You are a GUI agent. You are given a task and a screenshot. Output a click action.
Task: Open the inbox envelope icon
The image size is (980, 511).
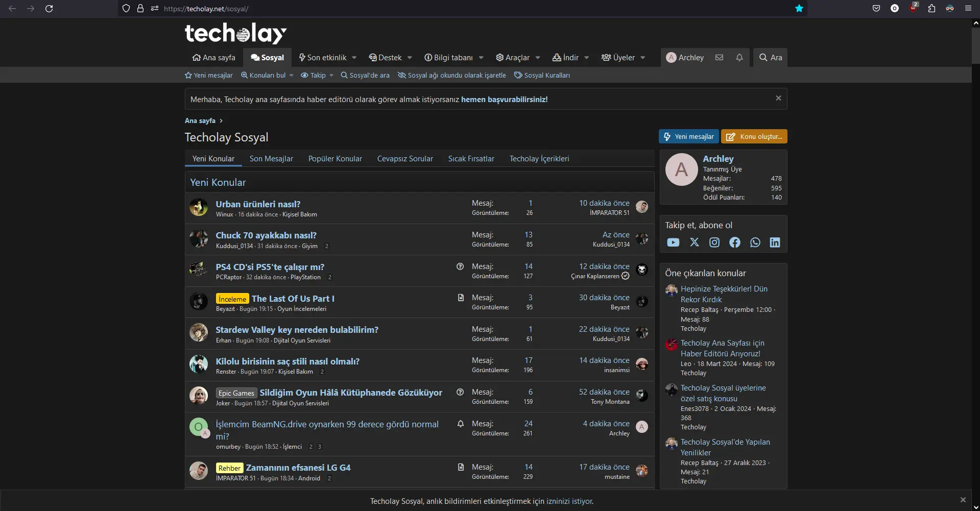719,57
